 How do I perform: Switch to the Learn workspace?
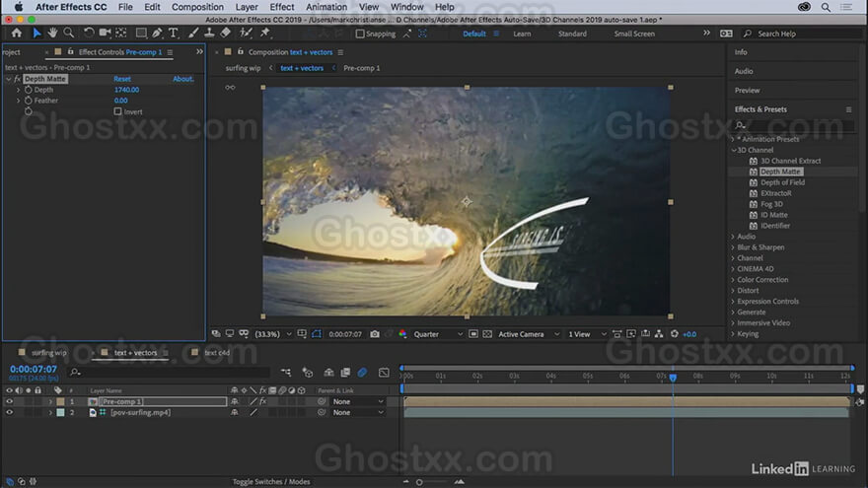(522, 34)
